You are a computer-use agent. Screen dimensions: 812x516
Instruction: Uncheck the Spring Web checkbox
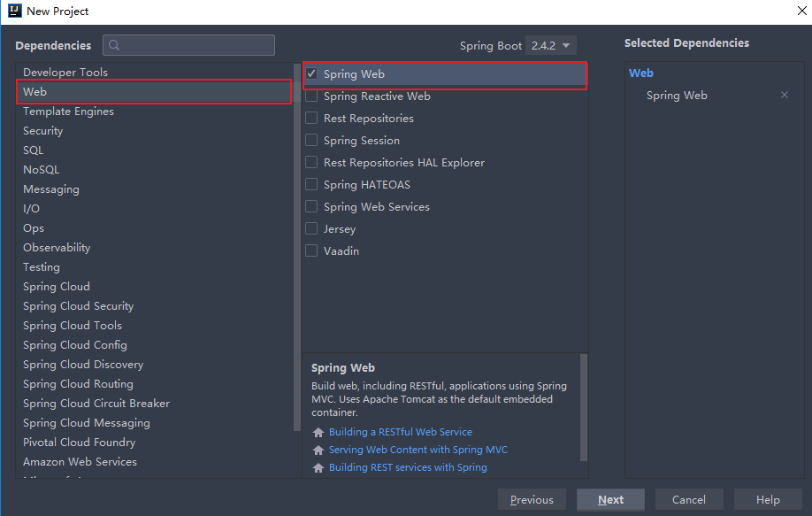(311, 74)
